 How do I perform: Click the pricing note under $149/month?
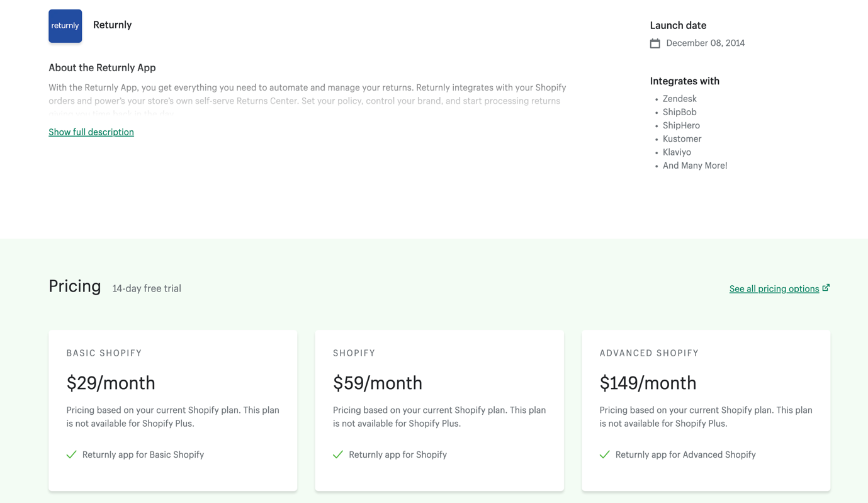click(706, 417)
